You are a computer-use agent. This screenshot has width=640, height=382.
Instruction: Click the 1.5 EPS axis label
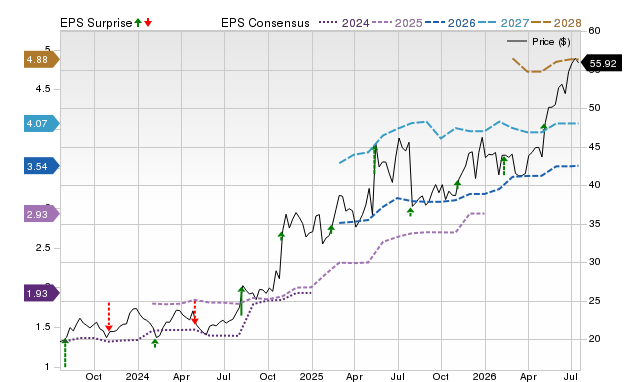[43, 327]
